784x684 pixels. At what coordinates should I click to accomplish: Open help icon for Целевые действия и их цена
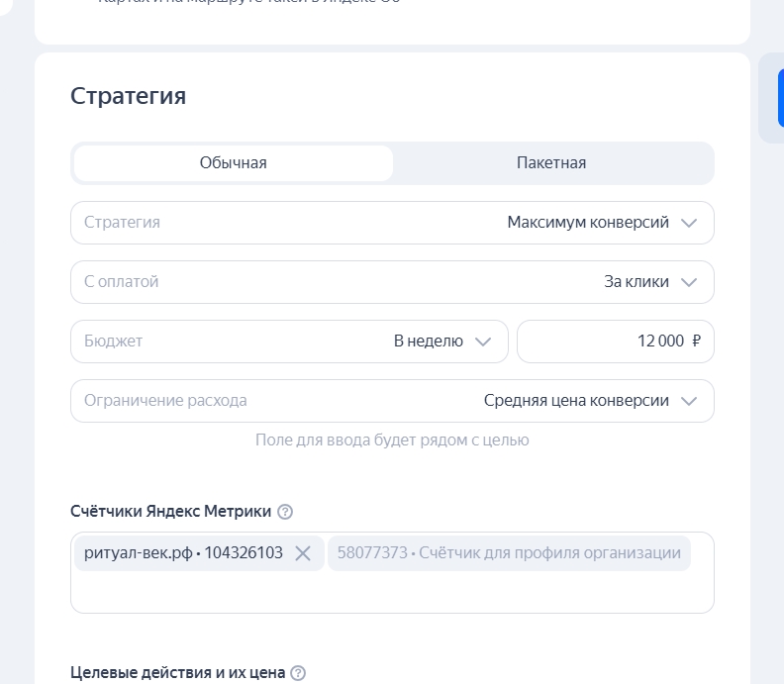[298, 673]
